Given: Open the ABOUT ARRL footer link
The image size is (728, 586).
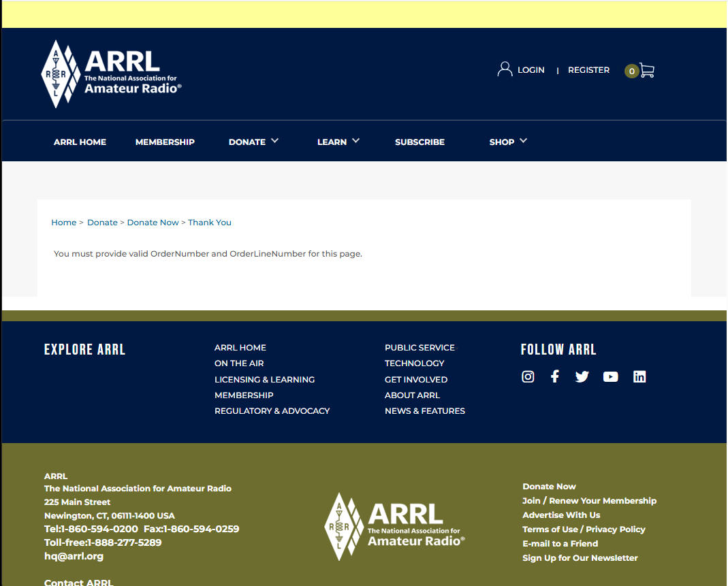Looking at the screenshot, I should pyautogui.click(x=412, y=395).
